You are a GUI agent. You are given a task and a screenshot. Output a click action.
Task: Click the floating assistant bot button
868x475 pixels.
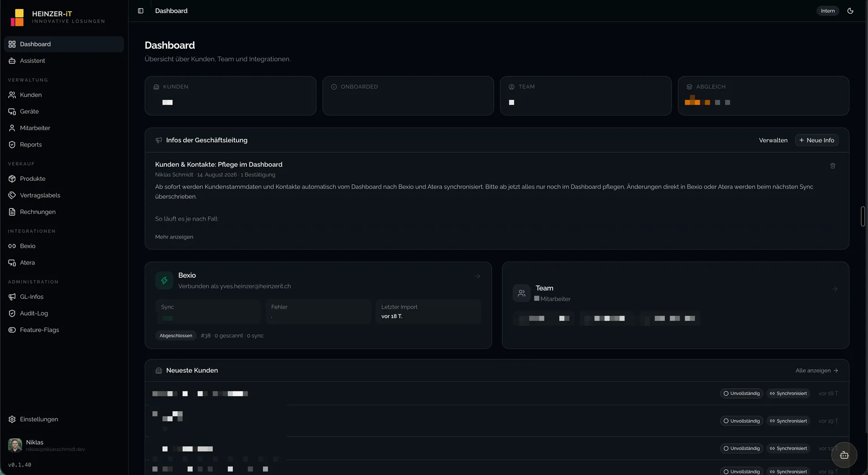pos(844,455)
